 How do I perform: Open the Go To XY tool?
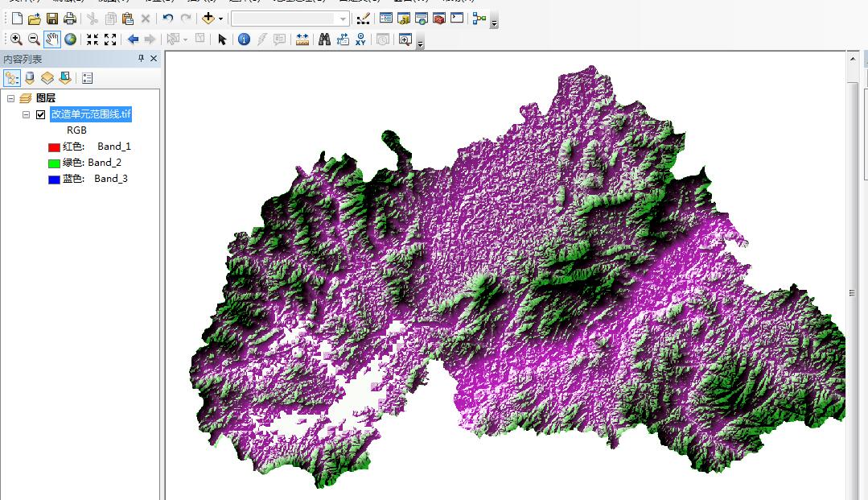[360, 39]
